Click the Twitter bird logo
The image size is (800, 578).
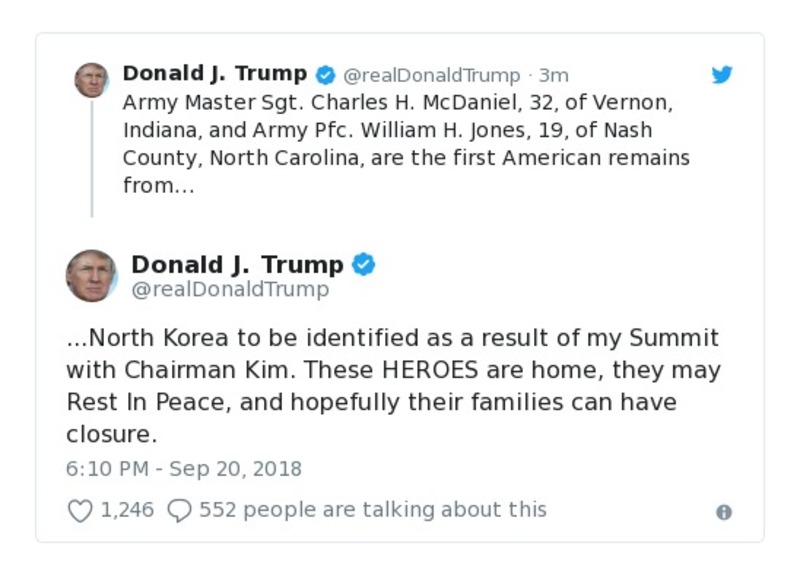[x=723, y=74]
